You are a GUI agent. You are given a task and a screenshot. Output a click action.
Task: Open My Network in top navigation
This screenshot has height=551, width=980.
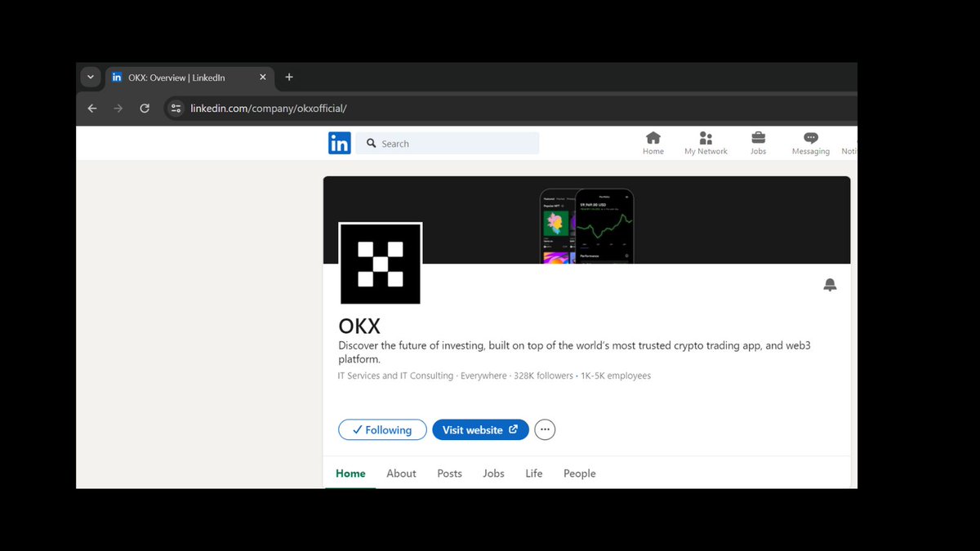pos(706,143)
